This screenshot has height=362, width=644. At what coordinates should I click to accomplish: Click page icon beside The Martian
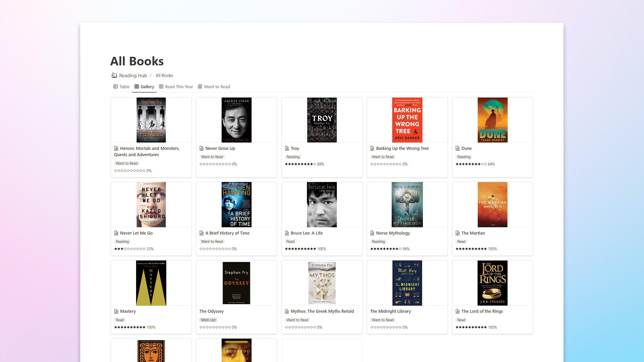click(x=458, y=233)
